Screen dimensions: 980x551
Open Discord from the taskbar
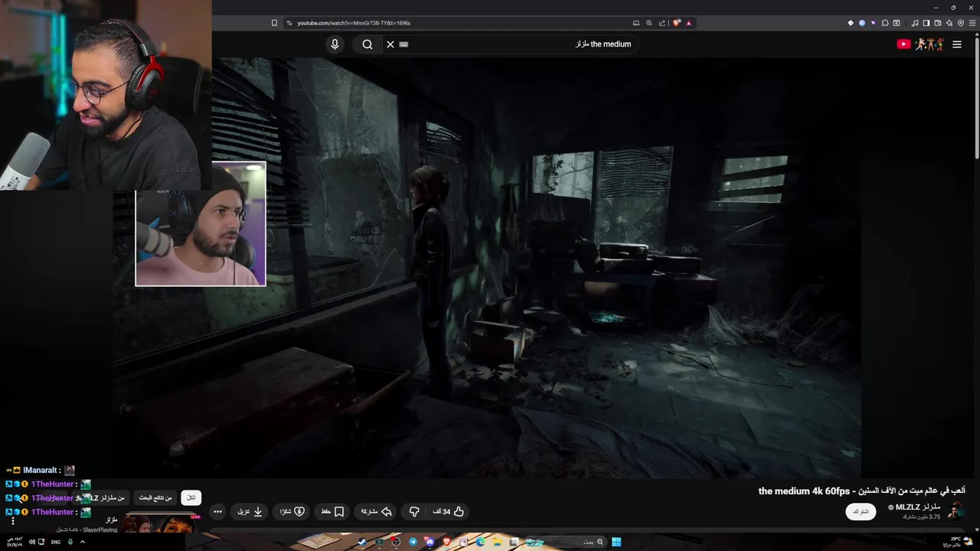pos(430,542)
